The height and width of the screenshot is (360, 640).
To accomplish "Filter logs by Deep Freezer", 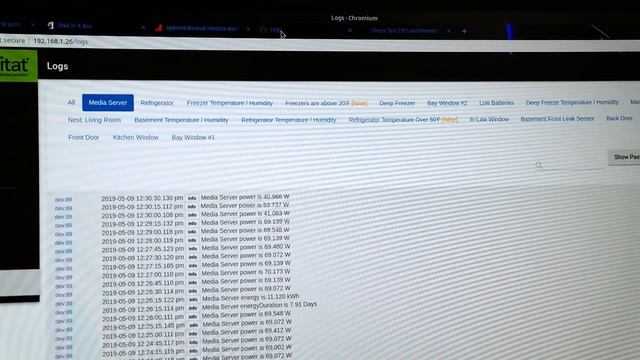I will 397,103.
